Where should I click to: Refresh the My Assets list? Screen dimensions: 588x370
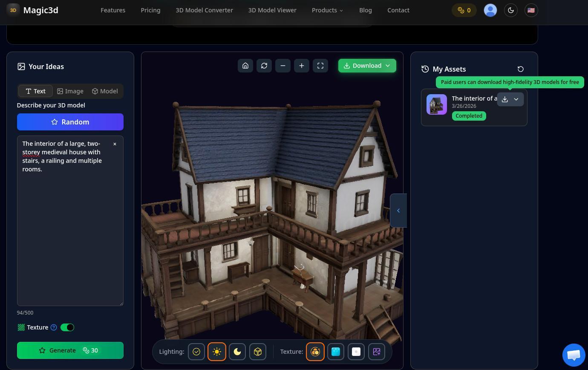(x=520, y=69)
